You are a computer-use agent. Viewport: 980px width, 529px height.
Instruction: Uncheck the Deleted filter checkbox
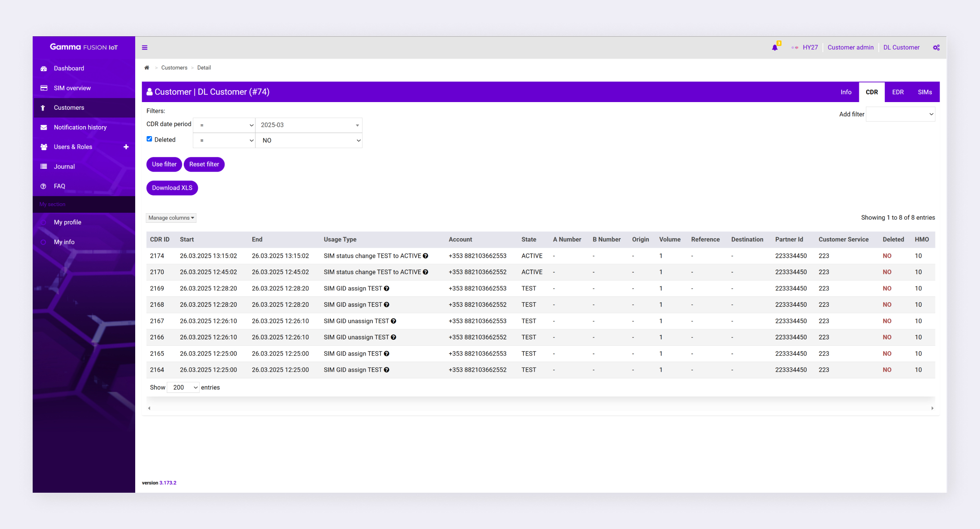click(149, 139)
